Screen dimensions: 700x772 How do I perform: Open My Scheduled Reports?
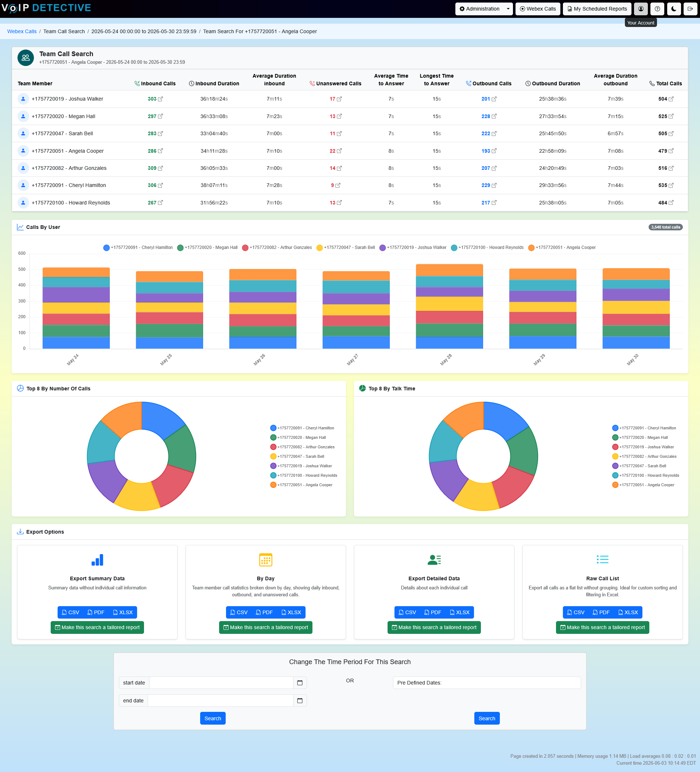click(x=597, y=9)
